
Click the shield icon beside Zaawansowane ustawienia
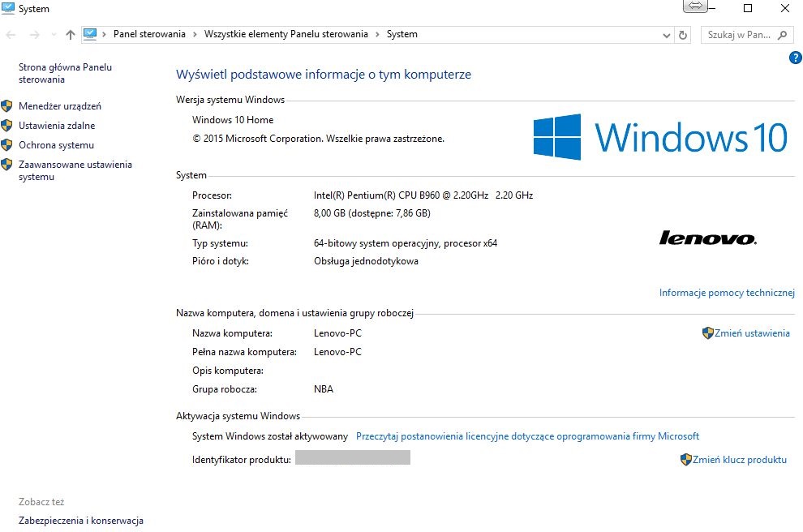point(6,165)
